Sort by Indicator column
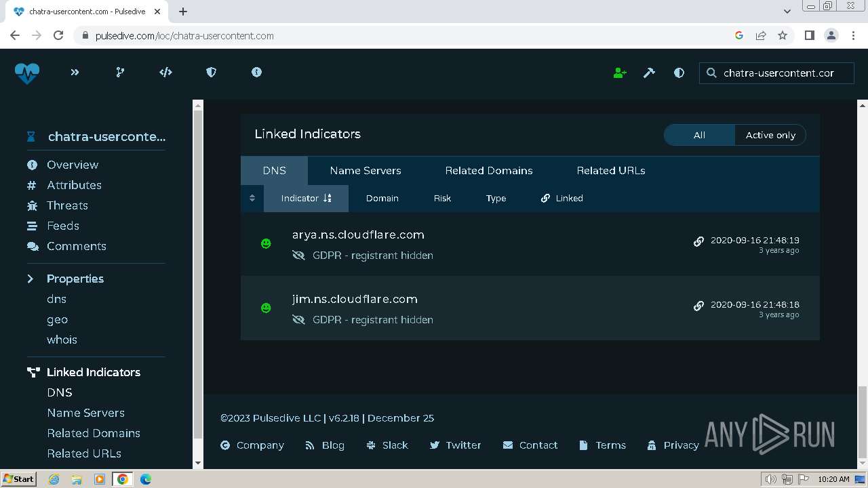This screenshot has width=868, height=488. [x=306, y=199]
